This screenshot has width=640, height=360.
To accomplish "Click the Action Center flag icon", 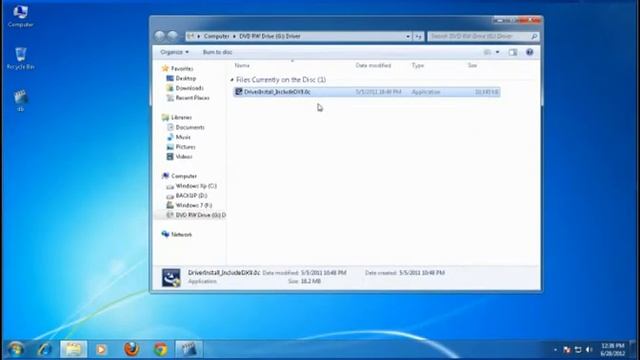I will pos(567,350).
